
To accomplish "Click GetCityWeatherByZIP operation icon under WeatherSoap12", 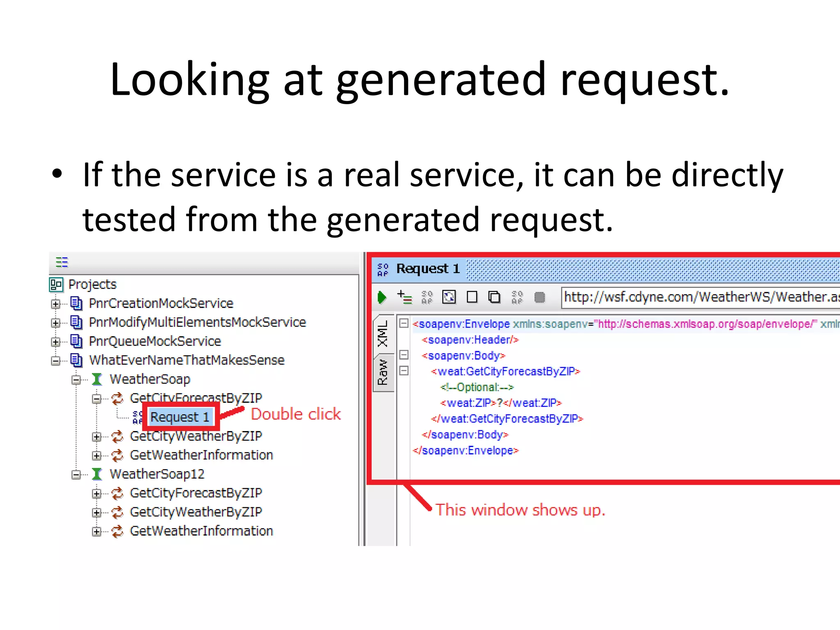I will pyautogui.click(x=117, y=512).
